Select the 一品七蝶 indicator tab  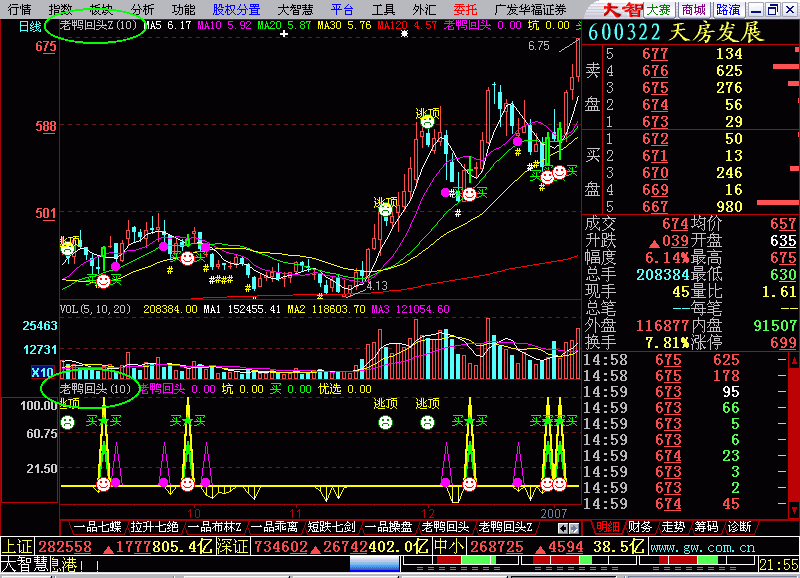pos(97,527)
